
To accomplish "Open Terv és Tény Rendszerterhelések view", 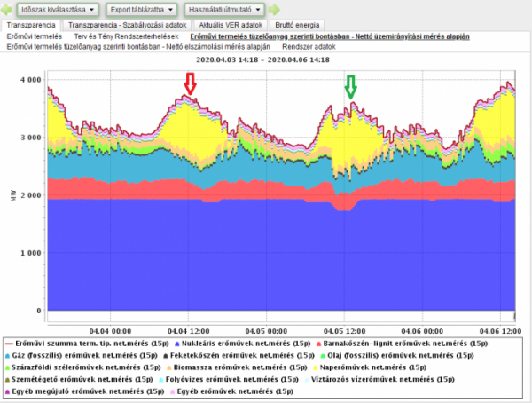I will tap(126, 36).
